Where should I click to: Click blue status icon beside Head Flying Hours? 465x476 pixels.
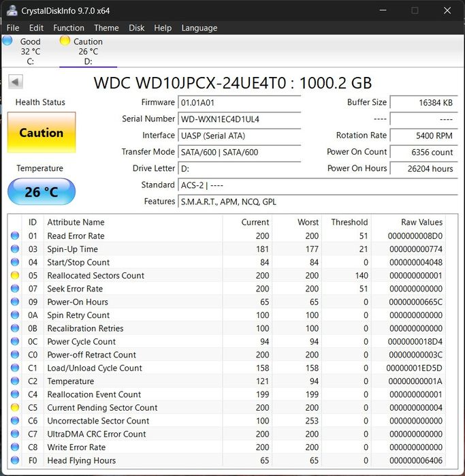(x=15, y=460)
